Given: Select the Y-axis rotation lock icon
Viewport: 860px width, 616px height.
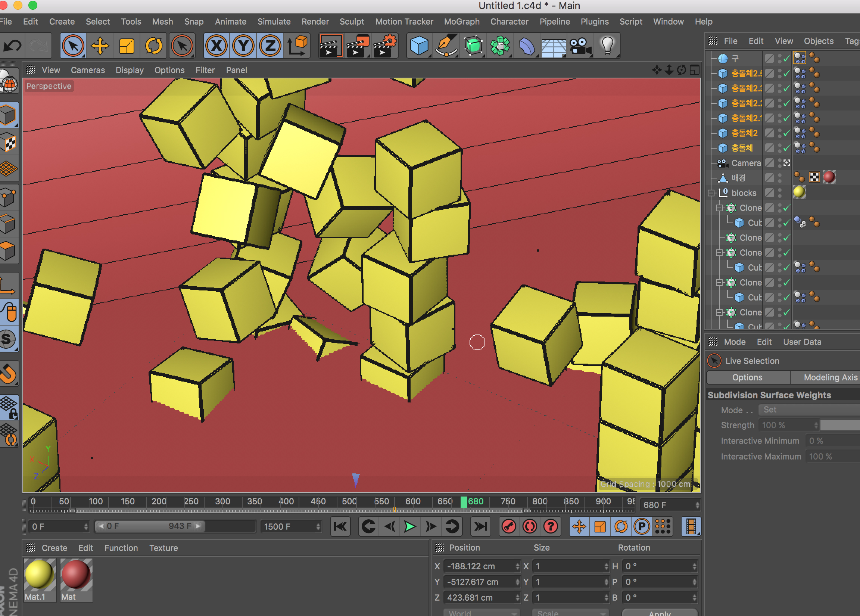Looking at the screenshot, I should coord(242,45).
